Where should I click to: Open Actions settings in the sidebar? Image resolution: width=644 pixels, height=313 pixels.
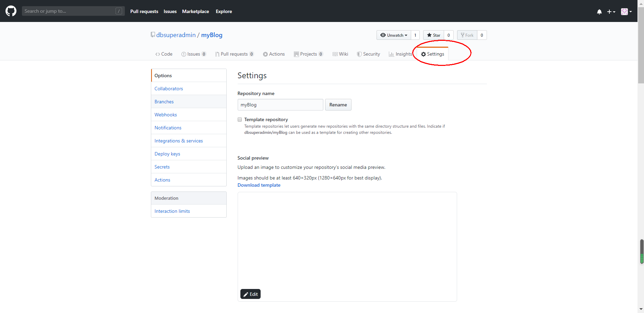pyautogui.click(x=189, y=180)
